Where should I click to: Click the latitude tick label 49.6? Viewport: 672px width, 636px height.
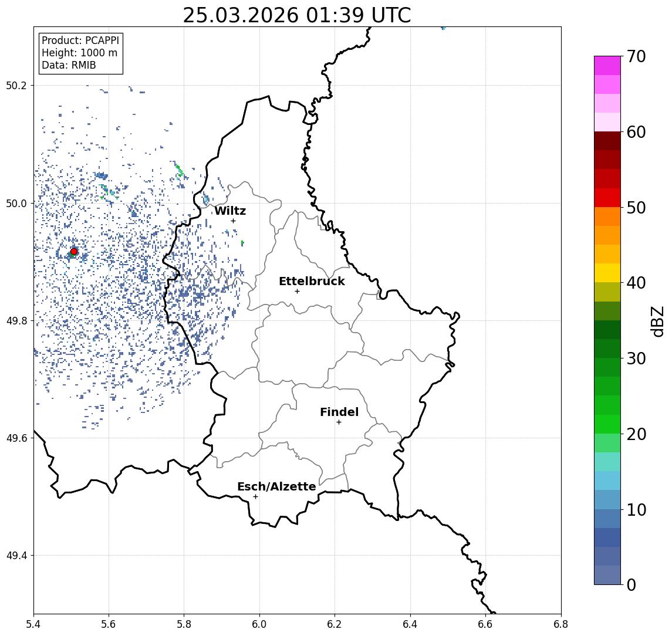click(16, 438)
